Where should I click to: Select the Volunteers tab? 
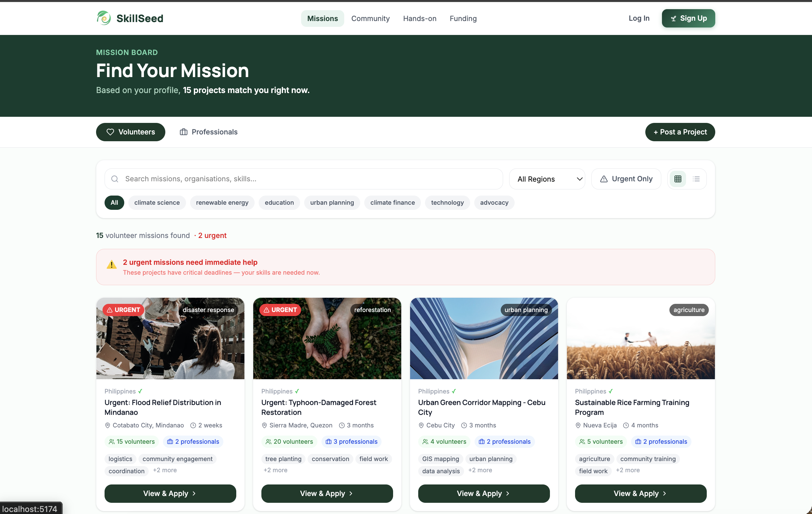coord(131,132)
